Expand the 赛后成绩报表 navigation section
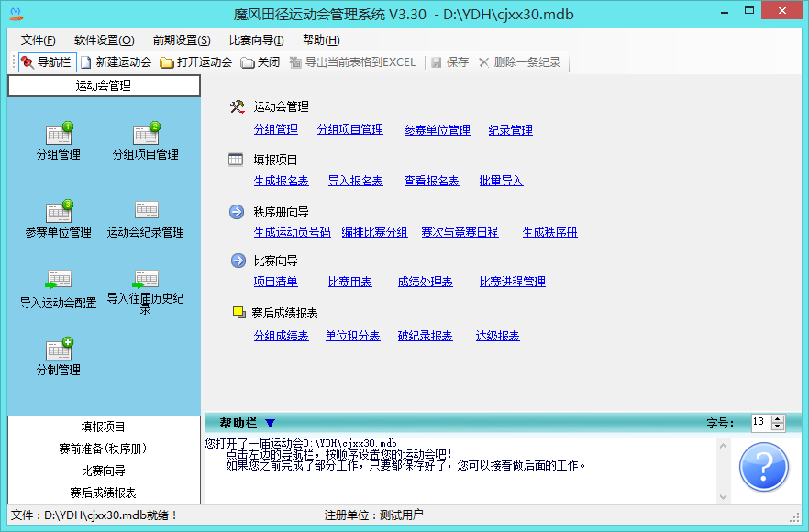This screenshot has width=809, height=532. click(103, 493)
